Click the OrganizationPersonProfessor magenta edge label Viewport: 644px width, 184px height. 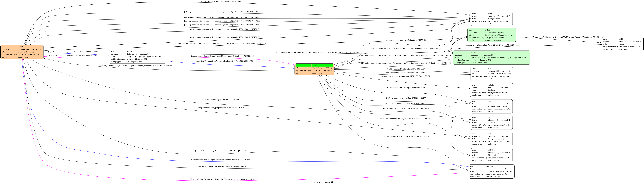(222, 179)
